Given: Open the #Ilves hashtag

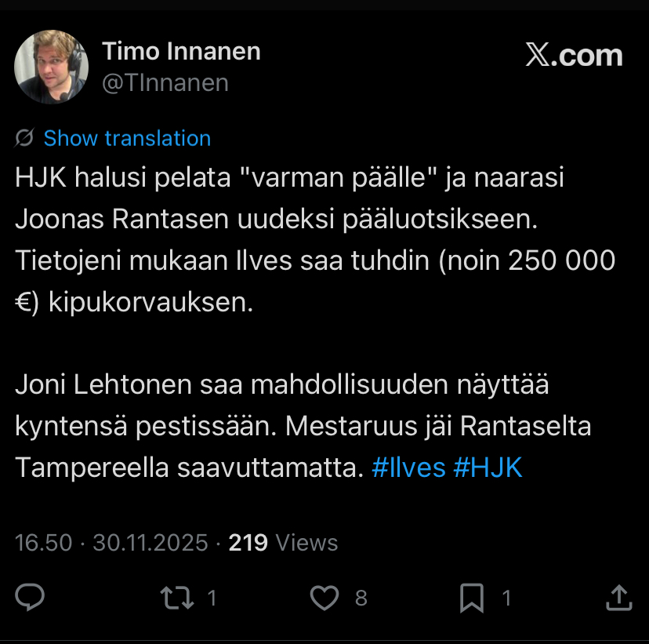Looking at the screenshot, I should (x=408, y=468).
